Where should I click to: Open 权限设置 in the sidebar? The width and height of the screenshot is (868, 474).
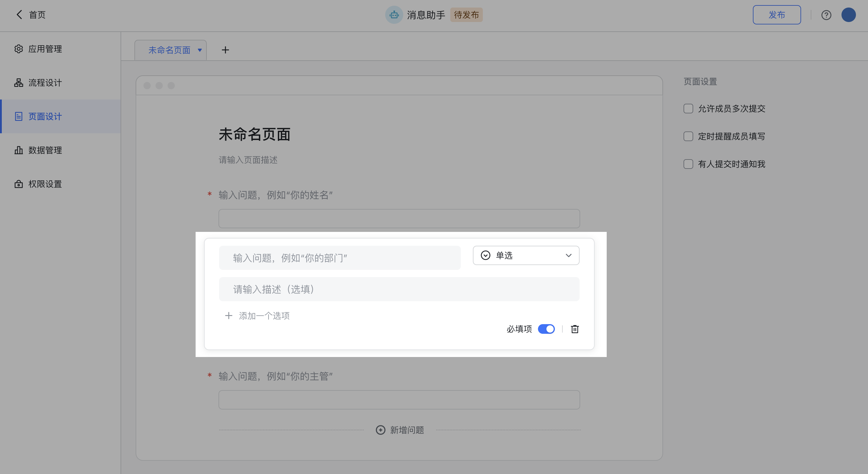pos(60,184)
